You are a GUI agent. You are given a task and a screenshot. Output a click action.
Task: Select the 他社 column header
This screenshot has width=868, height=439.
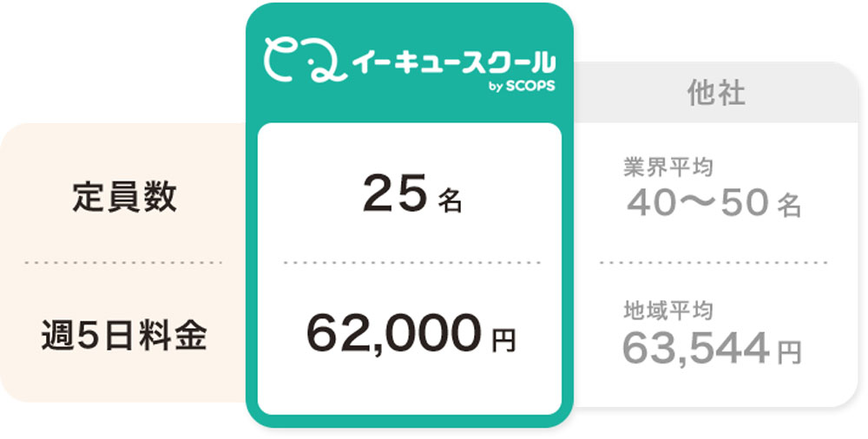tap(715, 93)
